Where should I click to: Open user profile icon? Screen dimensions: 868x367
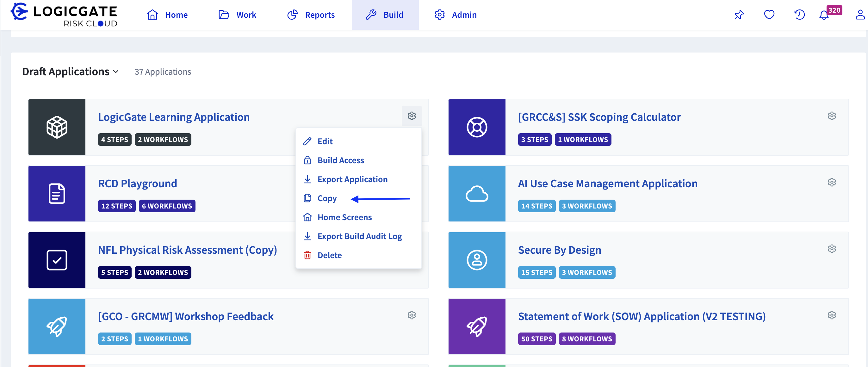tap(860, 15)
